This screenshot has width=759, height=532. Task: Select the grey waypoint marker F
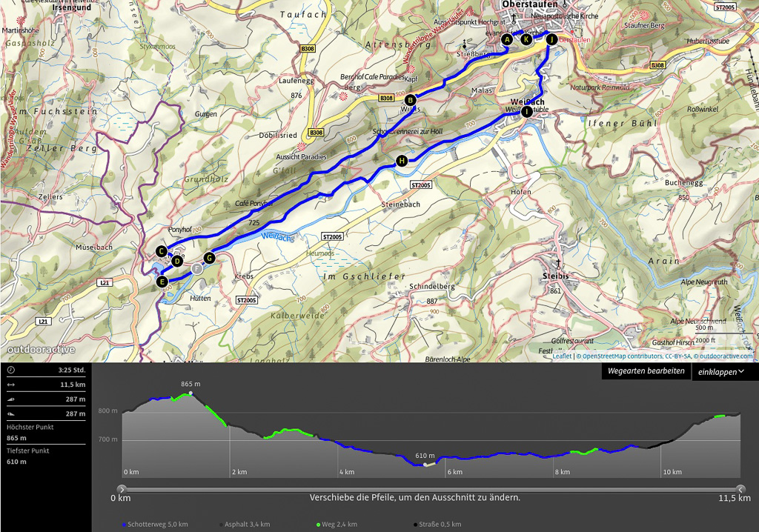196,270
